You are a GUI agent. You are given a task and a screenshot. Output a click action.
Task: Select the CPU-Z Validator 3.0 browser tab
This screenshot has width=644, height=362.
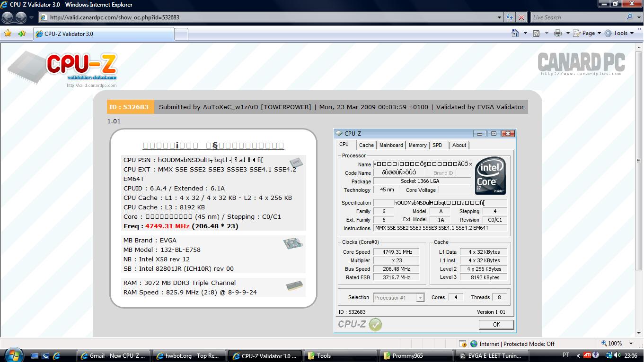coord(104,34)
